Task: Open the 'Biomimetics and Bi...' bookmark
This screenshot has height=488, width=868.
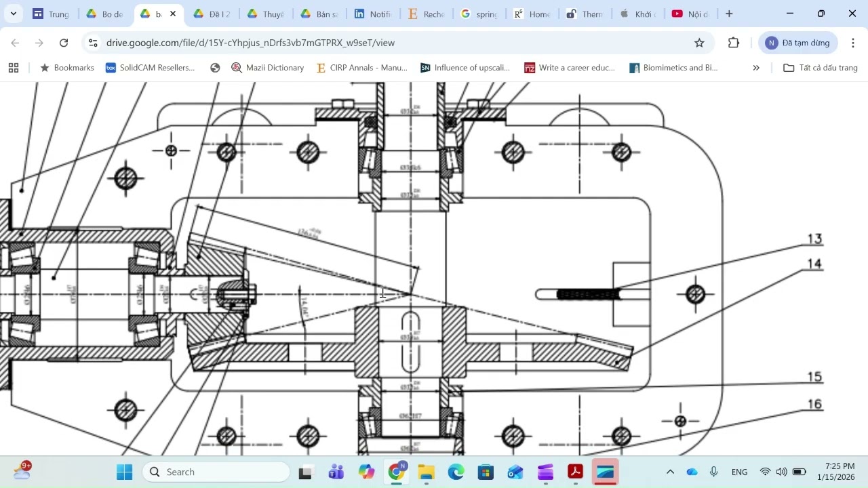Action: [673, 68]
